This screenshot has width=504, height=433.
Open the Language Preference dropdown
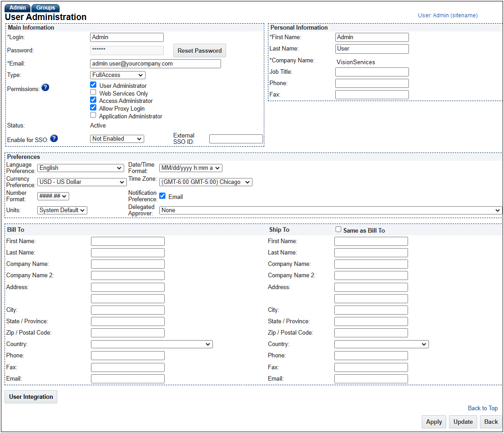81,168
